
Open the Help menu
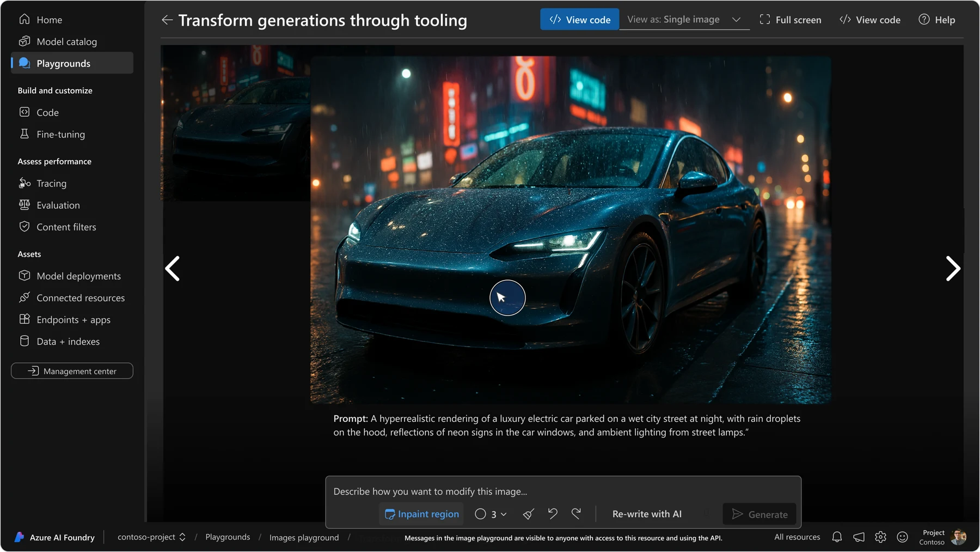pos(937,20)
